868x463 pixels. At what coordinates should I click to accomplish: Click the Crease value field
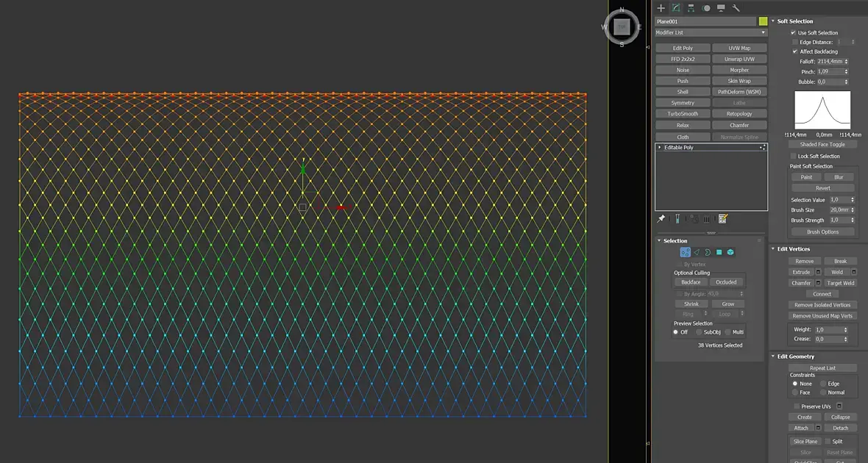(828, 339)
